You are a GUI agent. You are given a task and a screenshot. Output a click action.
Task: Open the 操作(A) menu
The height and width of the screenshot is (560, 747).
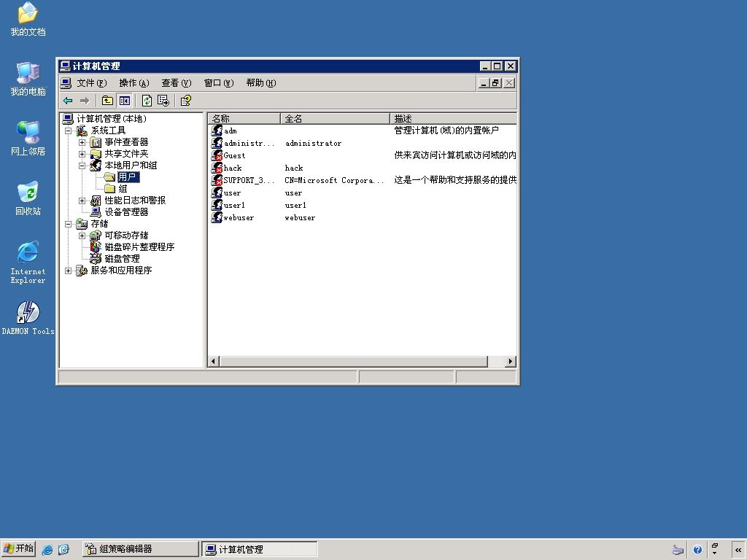tap(134, 83)
